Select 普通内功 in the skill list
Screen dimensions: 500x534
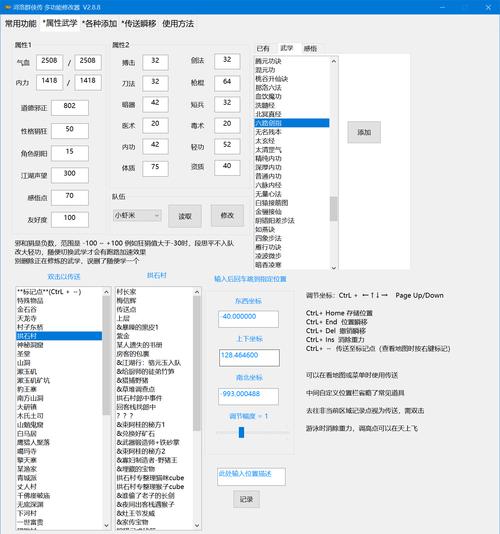point(292,176)
